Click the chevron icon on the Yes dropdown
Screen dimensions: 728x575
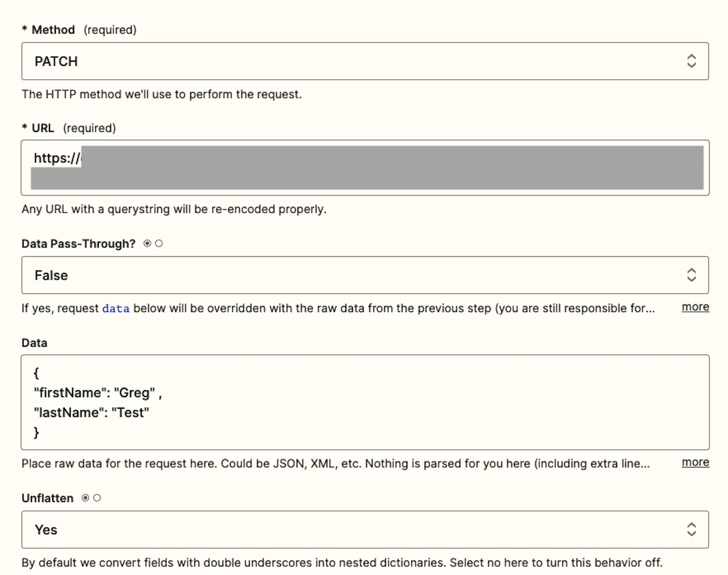pos(691,530)
